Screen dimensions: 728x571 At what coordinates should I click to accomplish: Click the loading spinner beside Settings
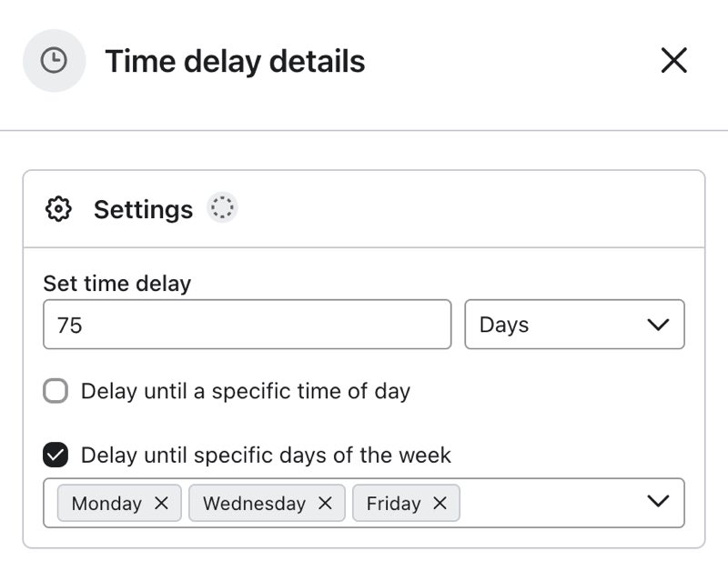tap(221, 207)
